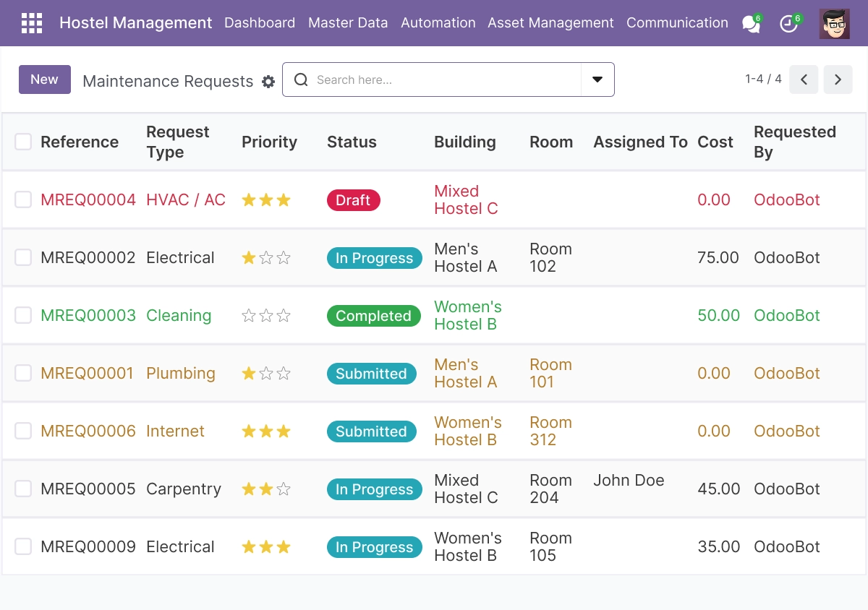
Task: Open the Master Data menu
Action: coord(348,23)
